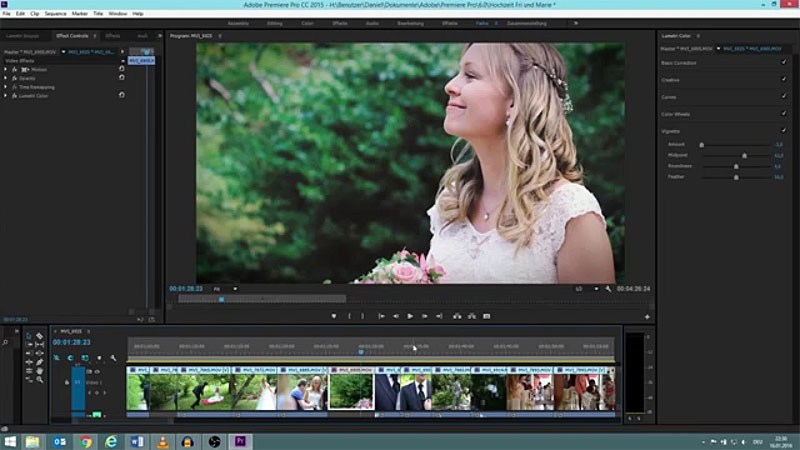Select the Track Select Forward tool
The height and width of the screenshot is (450, 800).
[x=29, y=345]
